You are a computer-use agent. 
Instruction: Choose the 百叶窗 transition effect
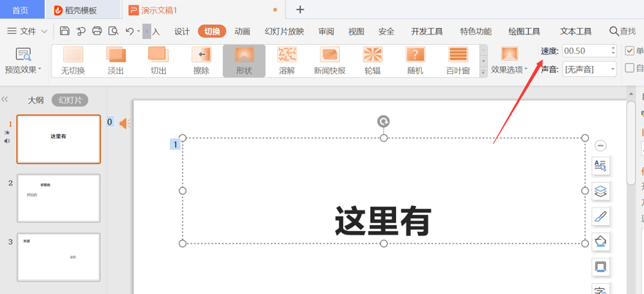pos(458,61)
